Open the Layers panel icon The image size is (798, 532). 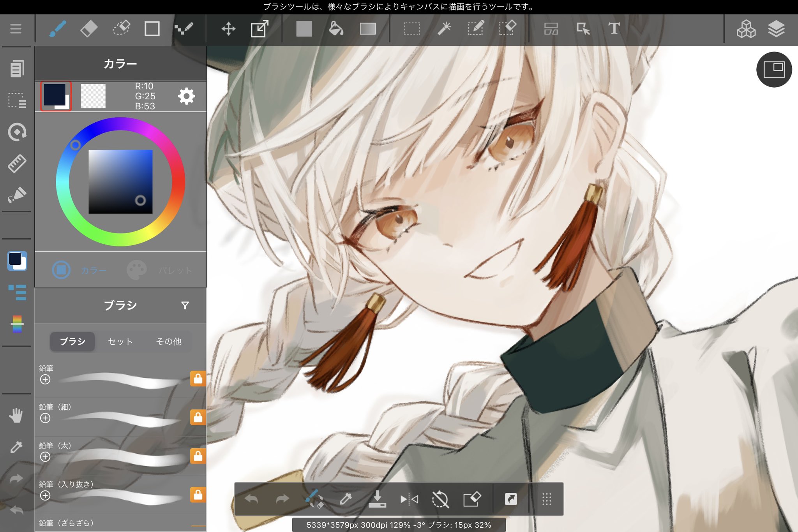point(776,29)
